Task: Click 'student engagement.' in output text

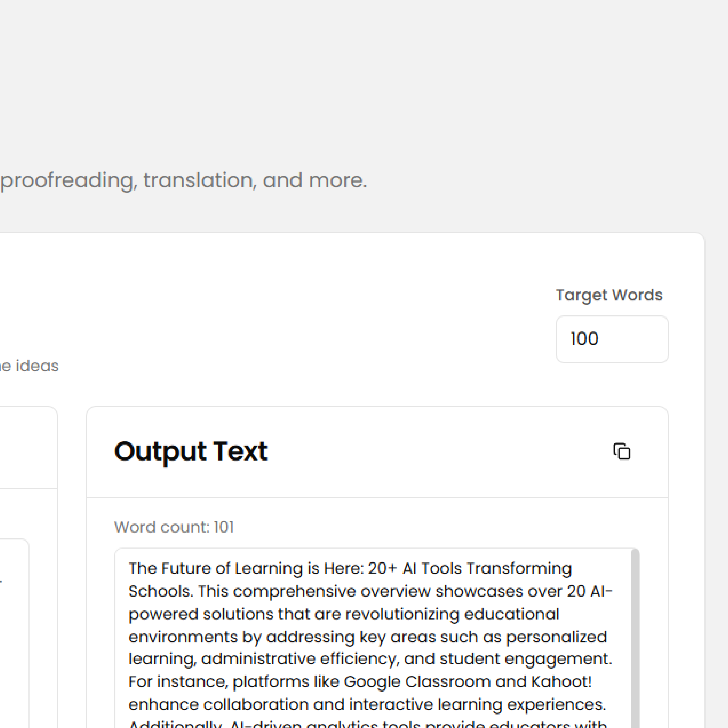Action: [x=526, y=659]
